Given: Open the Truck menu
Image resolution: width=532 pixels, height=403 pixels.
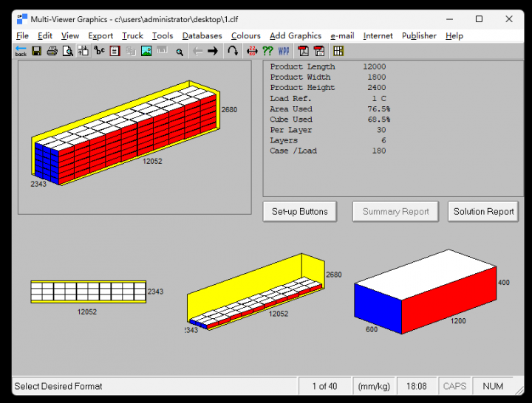Looking at the screenshot, I should (x=132, y=35).
